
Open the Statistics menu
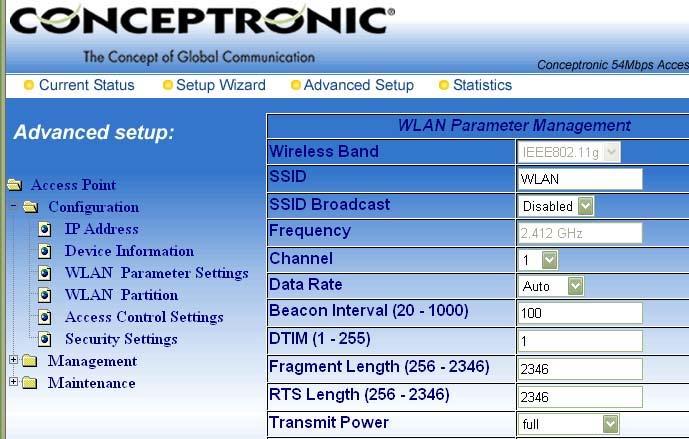(x=482, y=85)
